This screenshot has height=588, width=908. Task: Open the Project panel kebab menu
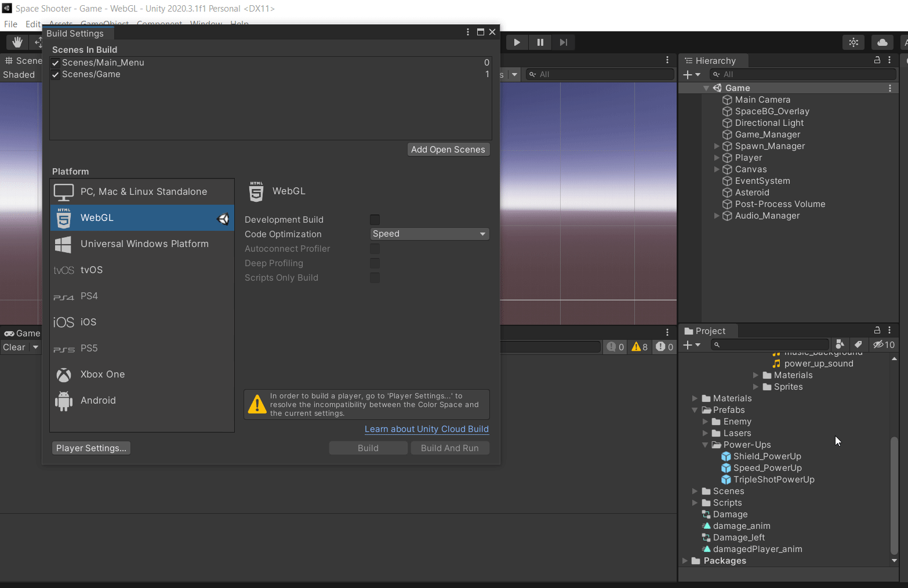[x=889, y=330]
